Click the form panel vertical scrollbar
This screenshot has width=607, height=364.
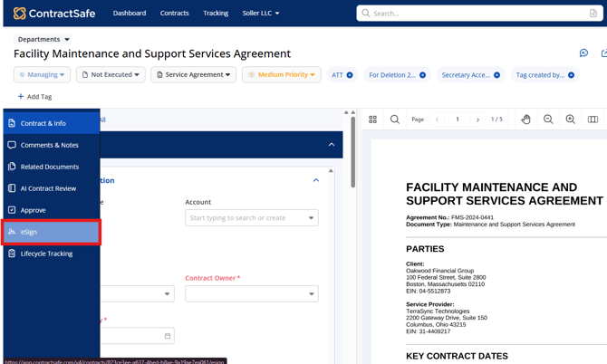[352, 152]
